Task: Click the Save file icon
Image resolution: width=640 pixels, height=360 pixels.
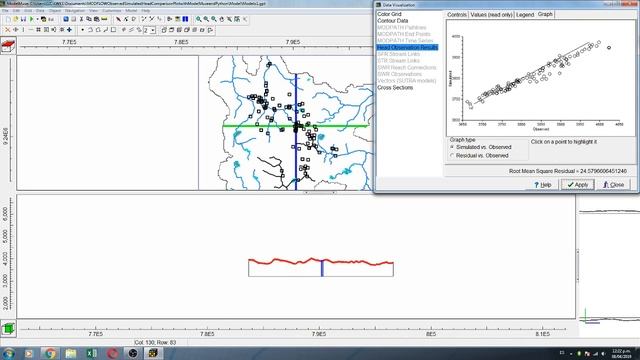Action: tap(24, 19)
